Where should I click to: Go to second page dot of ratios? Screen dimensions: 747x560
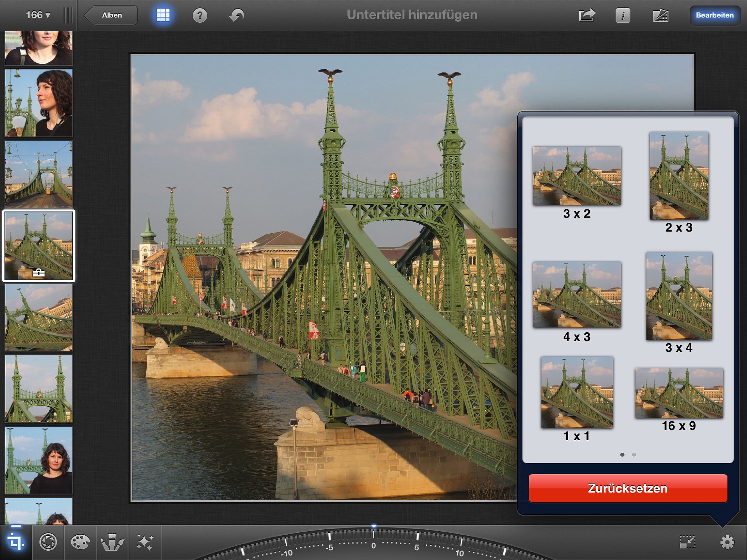(x=634, y=455)
